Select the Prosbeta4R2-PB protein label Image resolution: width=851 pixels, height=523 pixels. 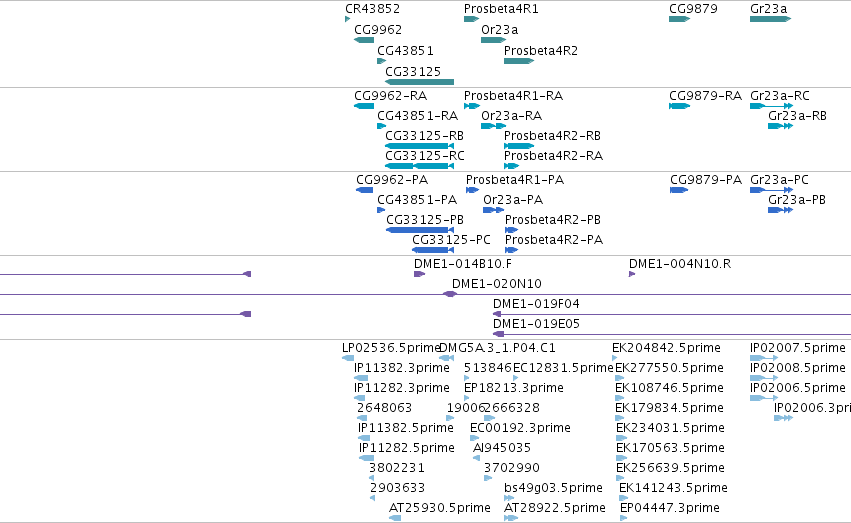point(552,220)
